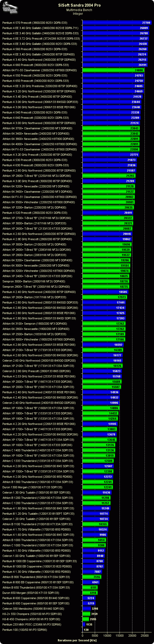
Task: Click the Athlon B 800 Thunderbird label
Action: point(36,577)
